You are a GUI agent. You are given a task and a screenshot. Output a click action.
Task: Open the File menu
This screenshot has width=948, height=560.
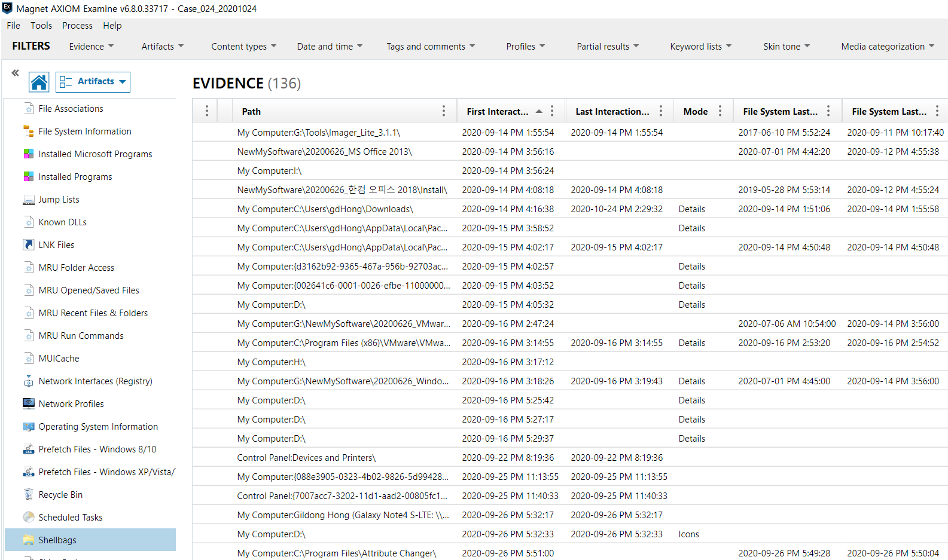click(13, 26)
